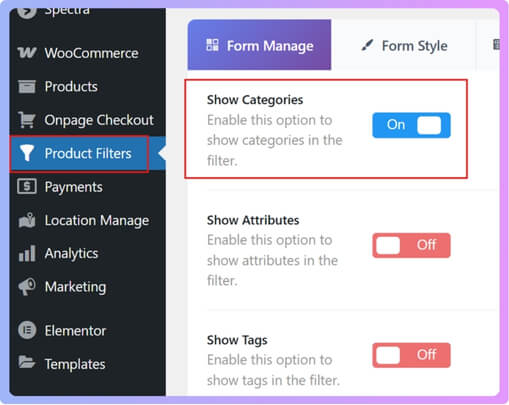Open the Analytics menu
The width and height of the screenshot is (509, 405).
tap(87, 253)
